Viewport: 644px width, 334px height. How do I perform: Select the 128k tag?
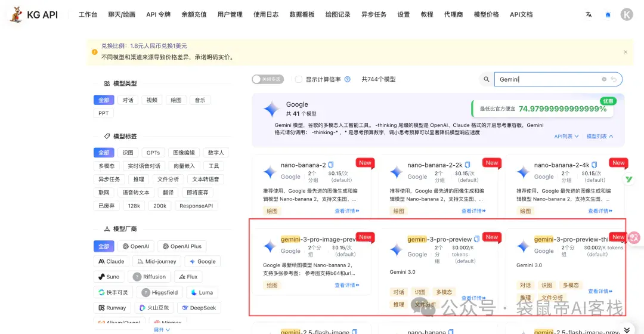point(134,206)
